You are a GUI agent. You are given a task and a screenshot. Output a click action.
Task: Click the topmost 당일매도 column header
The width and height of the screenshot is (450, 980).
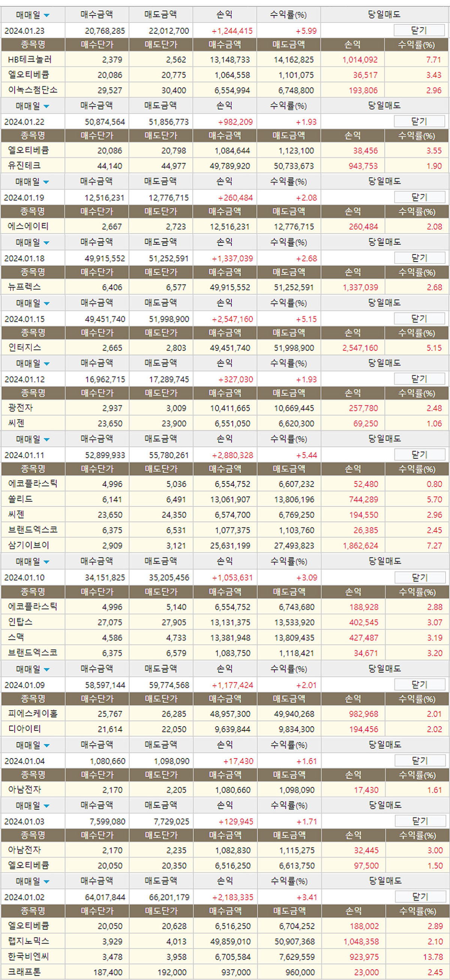(384, 15)
